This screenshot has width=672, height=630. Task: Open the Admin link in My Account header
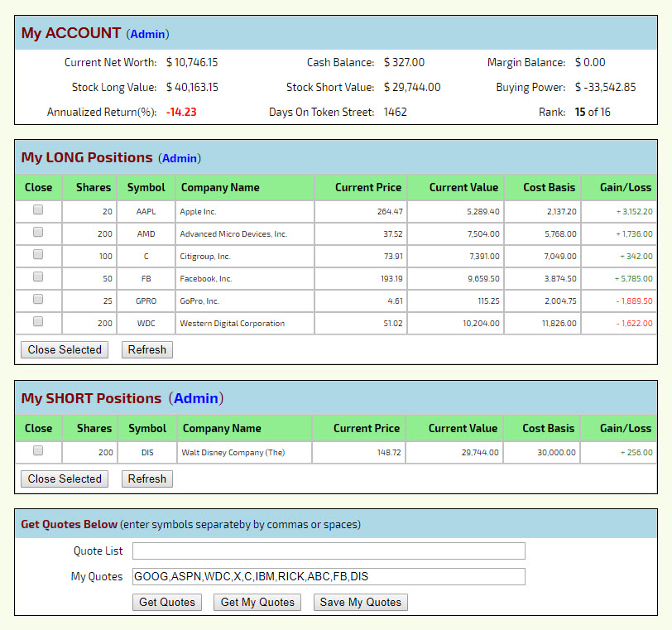tap(147, 34)
